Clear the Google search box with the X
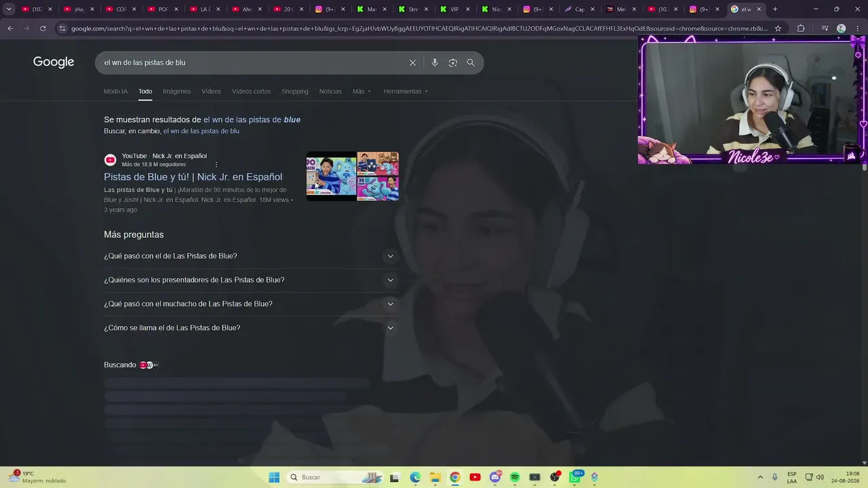868x488 pixels. click(412, 62)
